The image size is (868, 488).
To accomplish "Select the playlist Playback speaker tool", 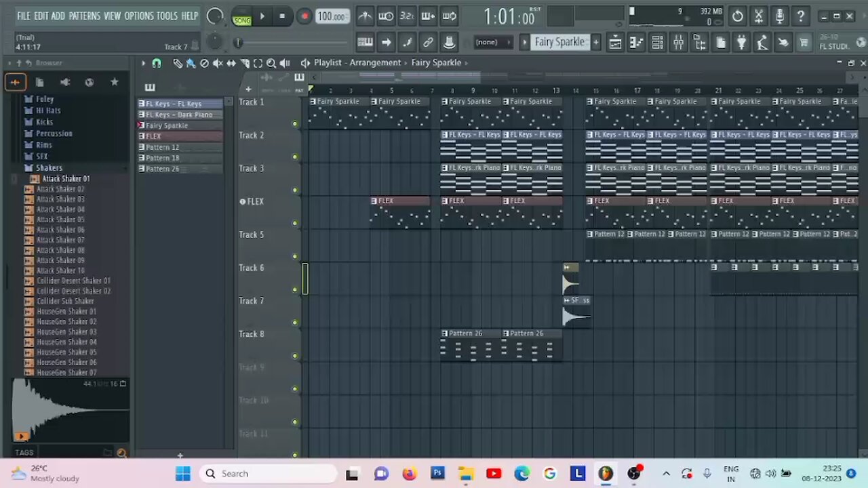I will tap(285, 63).
